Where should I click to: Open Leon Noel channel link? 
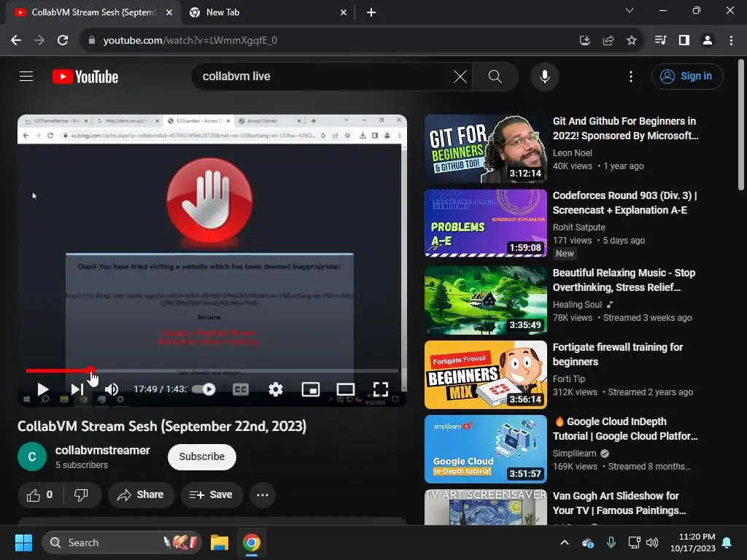(572, 153)
